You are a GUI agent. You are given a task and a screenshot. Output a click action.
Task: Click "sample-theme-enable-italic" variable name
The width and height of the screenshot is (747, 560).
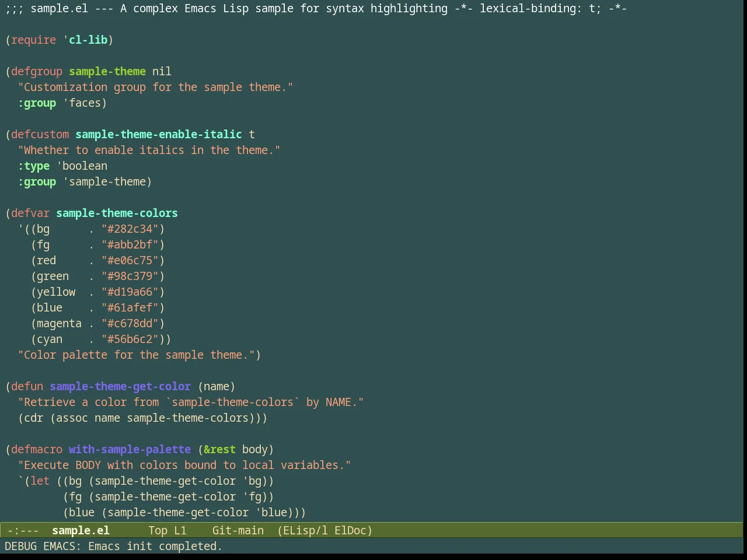point(159,134)
